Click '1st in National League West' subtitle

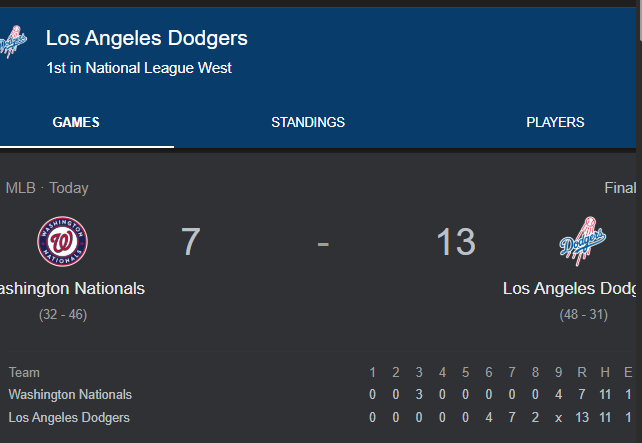point(139,69)
